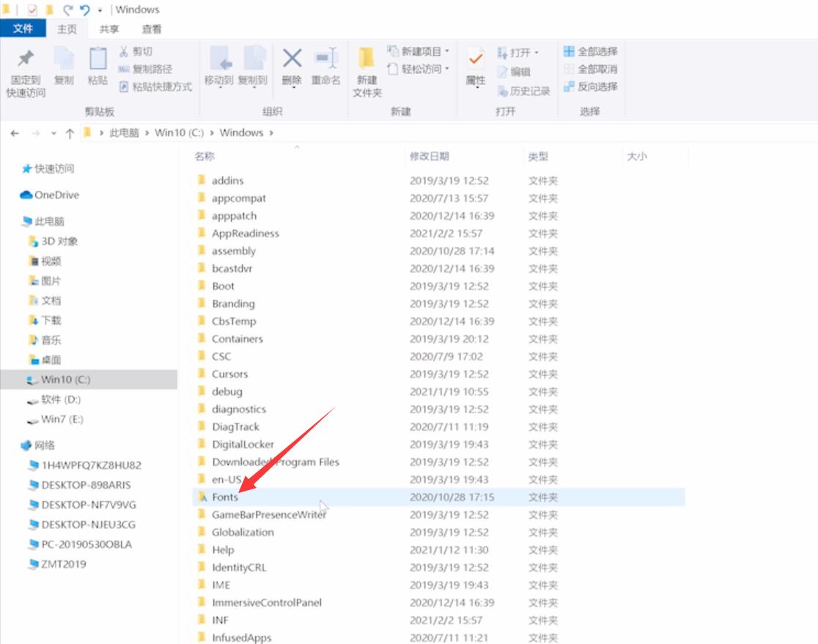Sort by Date modified (修改日期) column

pyautogui.click(x=429, y=156)
